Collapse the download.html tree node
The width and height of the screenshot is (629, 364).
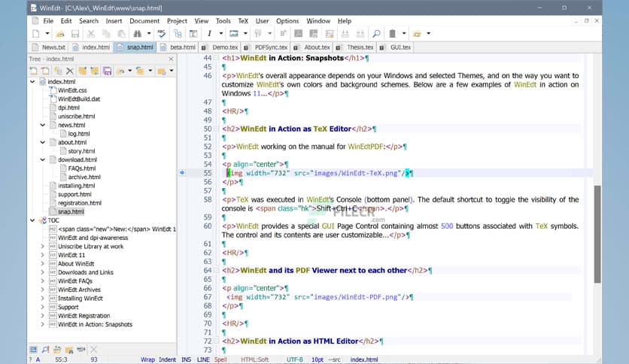[x=42, y=160]
